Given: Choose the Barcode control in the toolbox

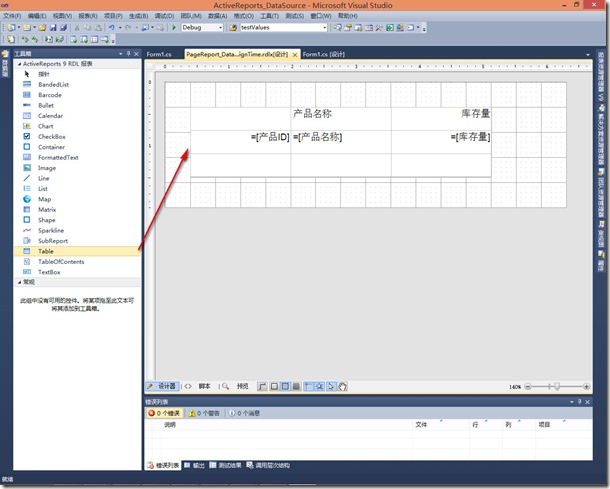Looking at the screenshot, I should tap(77, 95).
